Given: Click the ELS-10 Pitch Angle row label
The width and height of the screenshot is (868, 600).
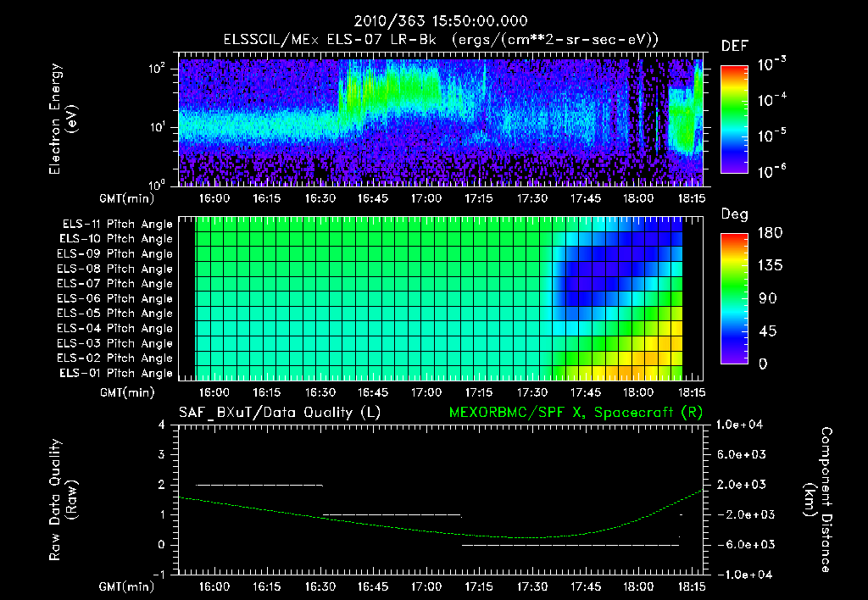Looking at the screenshot, I should coord(116,239).
